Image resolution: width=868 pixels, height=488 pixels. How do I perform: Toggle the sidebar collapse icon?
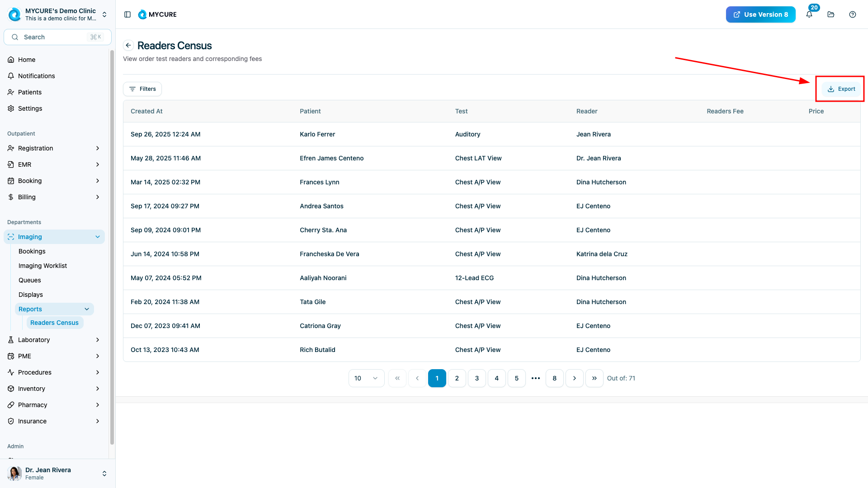point(127,14)
